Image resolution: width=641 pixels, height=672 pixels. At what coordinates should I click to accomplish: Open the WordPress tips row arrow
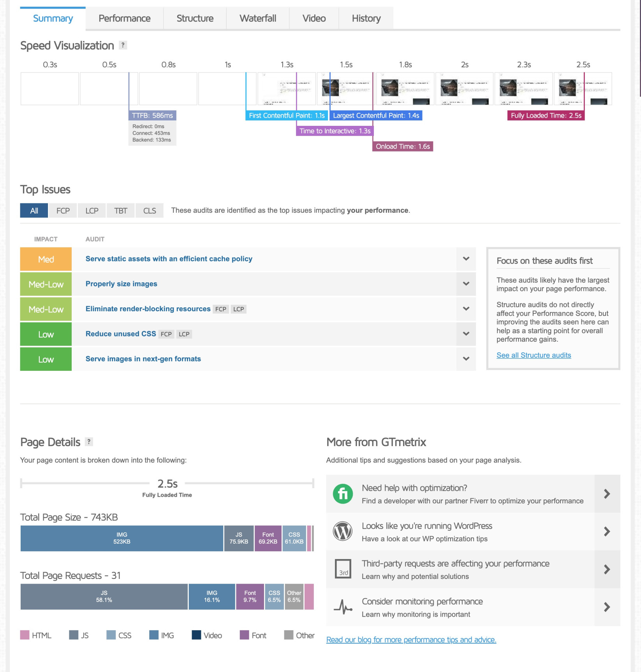coord(607,531)
